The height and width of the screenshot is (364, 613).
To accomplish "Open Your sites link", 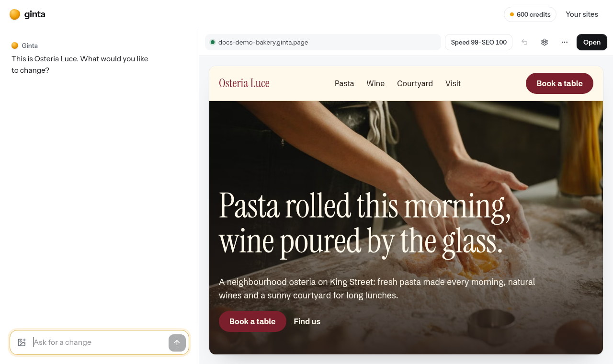I will [582, 14].
